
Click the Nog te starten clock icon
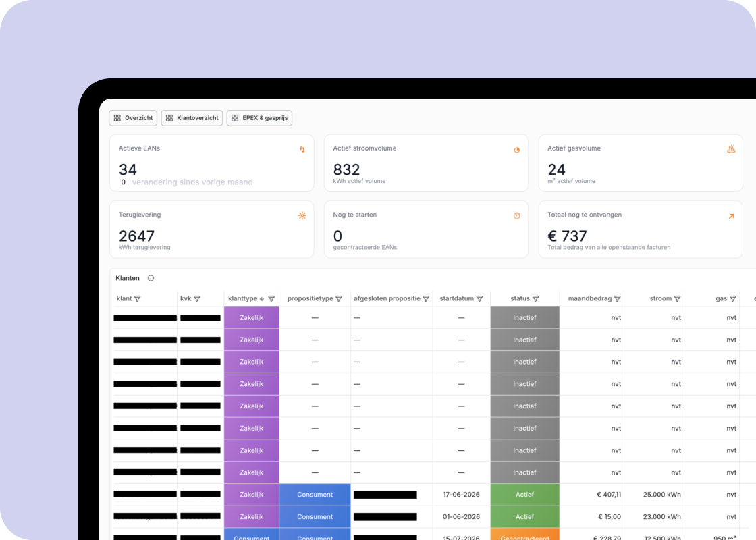[517, 215]
